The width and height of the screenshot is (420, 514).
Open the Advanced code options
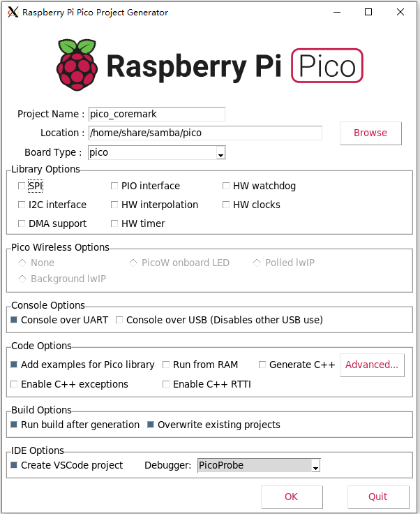pos(372,365)
